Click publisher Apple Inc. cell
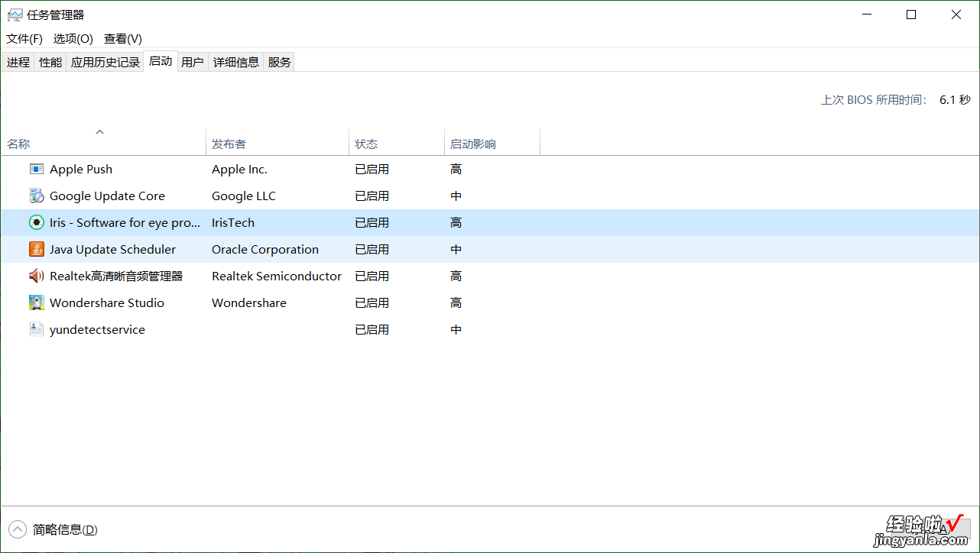This screenshot has height=553, width=980. [239, 169]
